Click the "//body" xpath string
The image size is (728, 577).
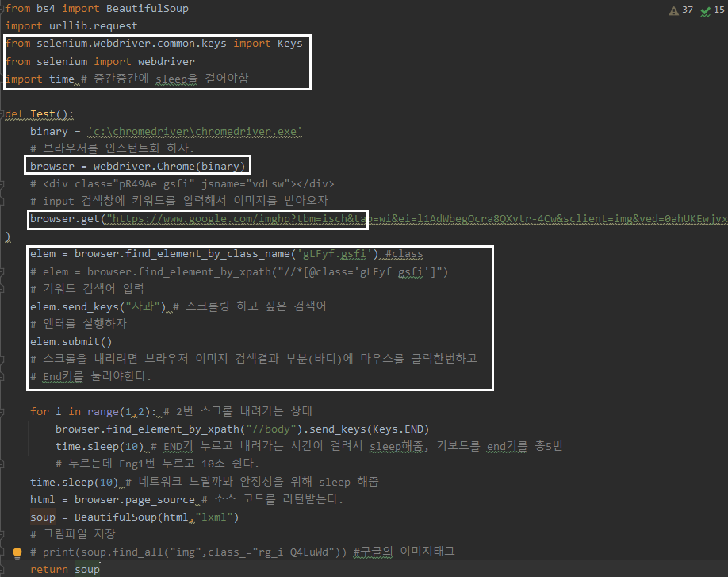tap(270, 429)
